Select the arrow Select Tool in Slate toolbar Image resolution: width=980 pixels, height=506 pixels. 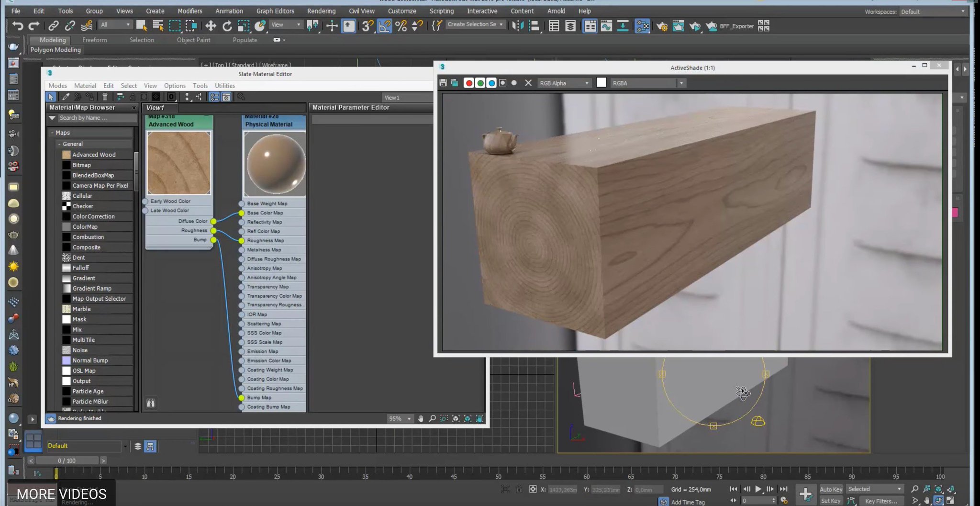[51, 97]
